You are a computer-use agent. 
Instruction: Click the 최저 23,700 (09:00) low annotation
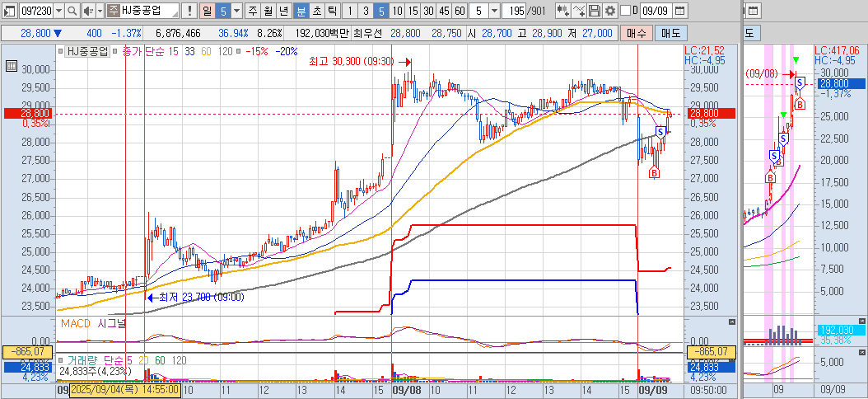click(x=202, y=297)
